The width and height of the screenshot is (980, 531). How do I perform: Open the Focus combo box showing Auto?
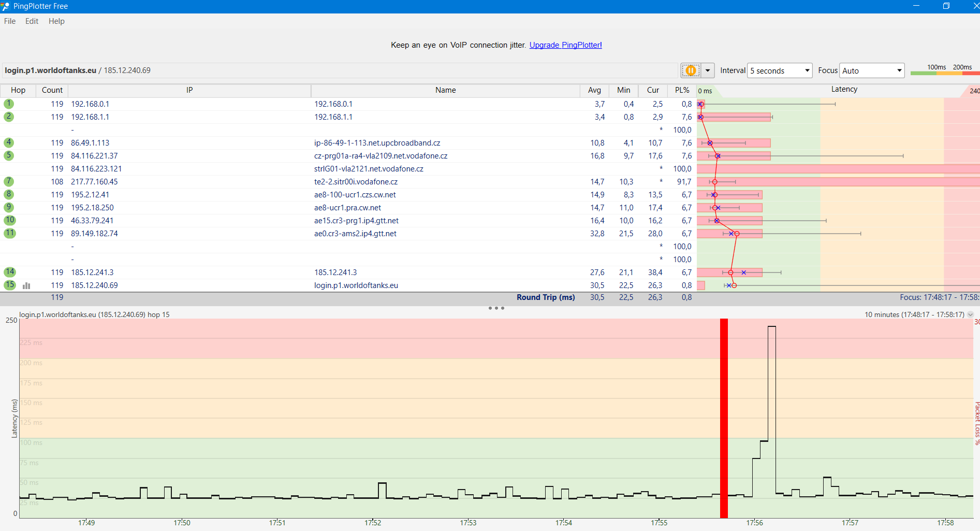coord(872,70)
